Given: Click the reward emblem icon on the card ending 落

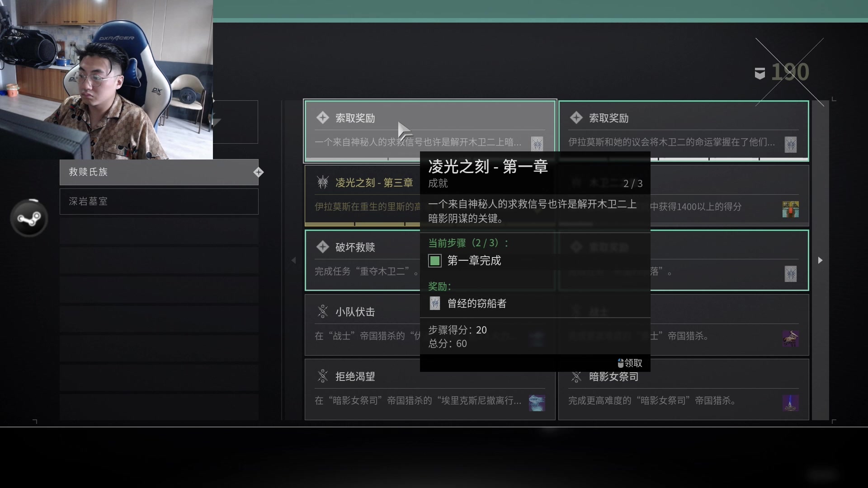Looking at the screenshot, I should click(791, 273).
